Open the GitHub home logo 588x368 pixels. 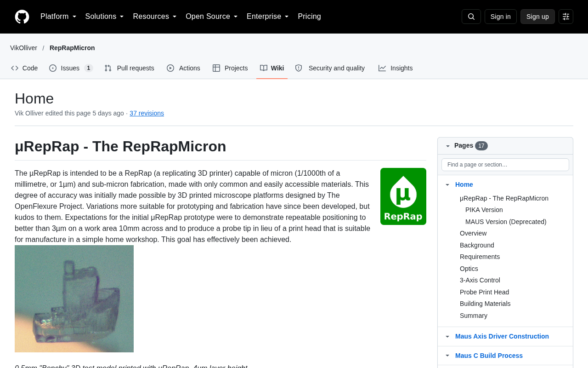click(22, 17)
